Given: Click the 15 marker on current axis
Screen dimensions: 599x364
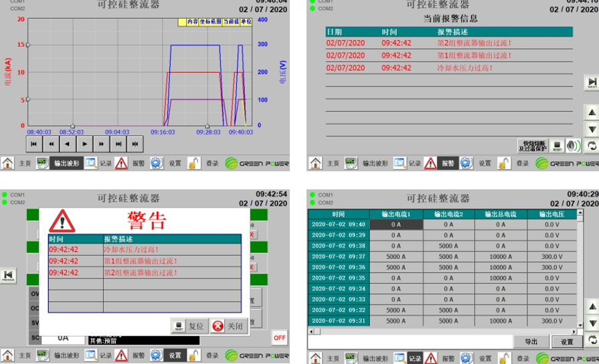Looking at the screenshot, I should click(28, 45).
